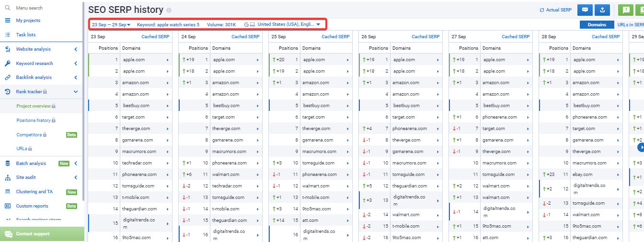The width and height of the screenshot is (644, 242).
Task: Click t-mobile.com in the 26 Sep column
Action: pyautogui.click(x=406, y=226)
